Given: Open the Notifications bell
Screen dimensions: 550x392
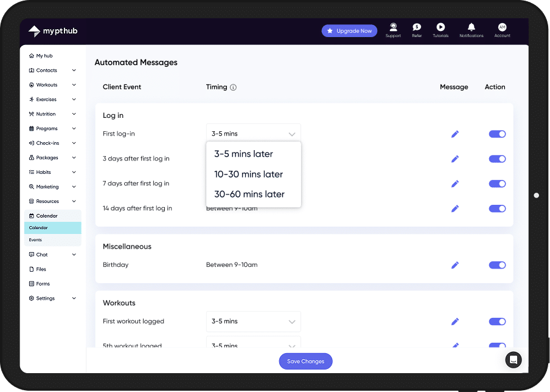Looking at the screenshot, I should pos(472,27).
